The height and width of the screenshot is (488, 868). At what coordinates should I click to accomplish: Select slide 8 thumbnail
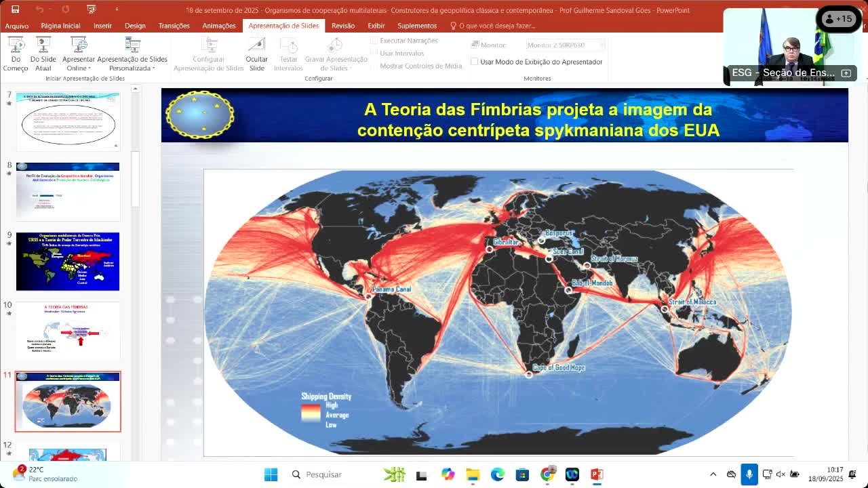tap(68, 192)
